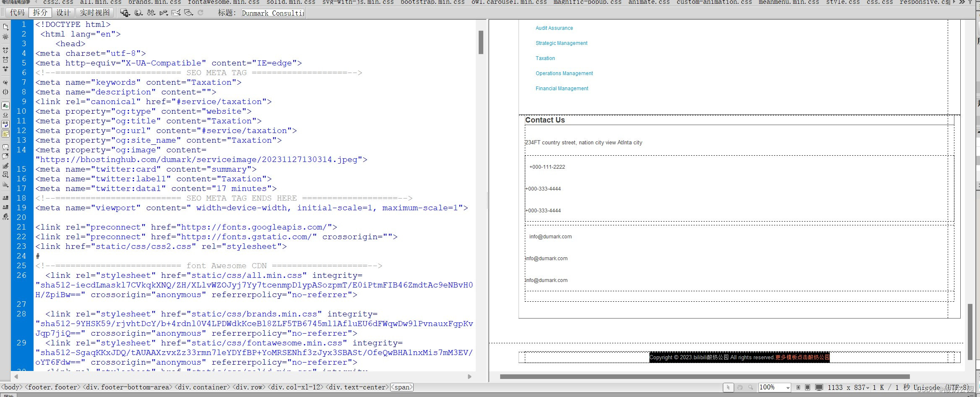Switch to 设计 (Design) view
980x397 pixels.
[x=63, y=13]
